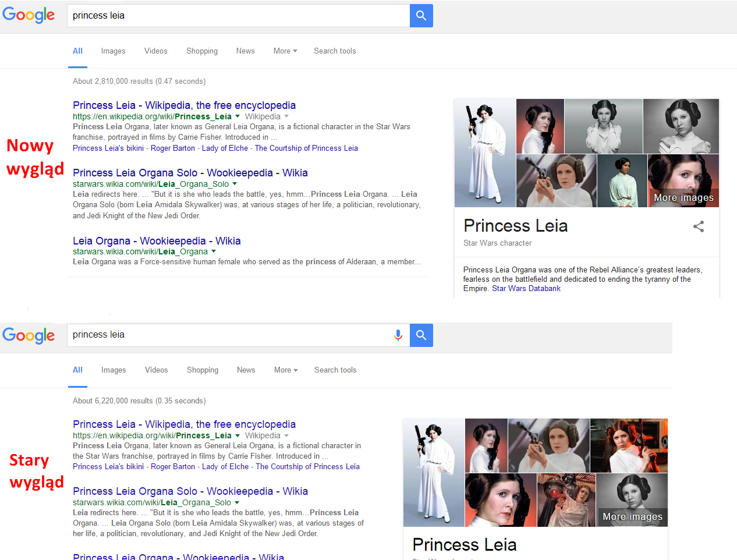Click Princess Leia heading in old knowledge panel
Screen dimensions: 737x560
[465, 545]
